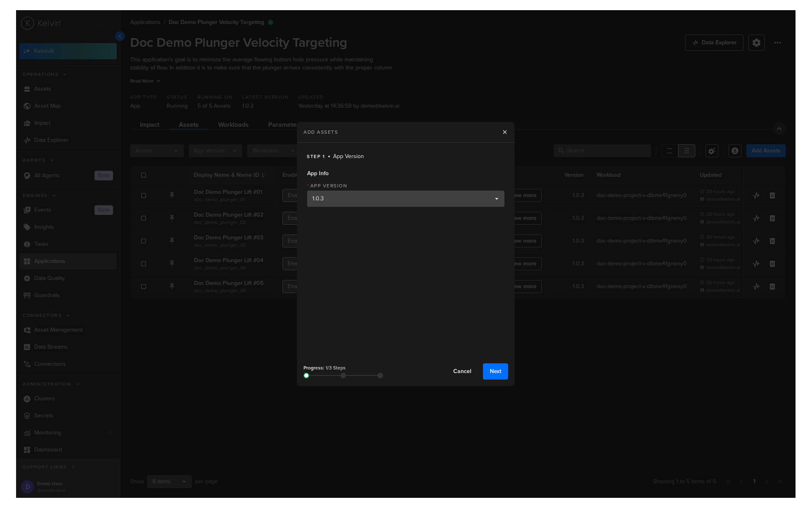Viewport: 812px width, 508px height.
Task: Click the Add Assets button
Action: pos(765,151)
